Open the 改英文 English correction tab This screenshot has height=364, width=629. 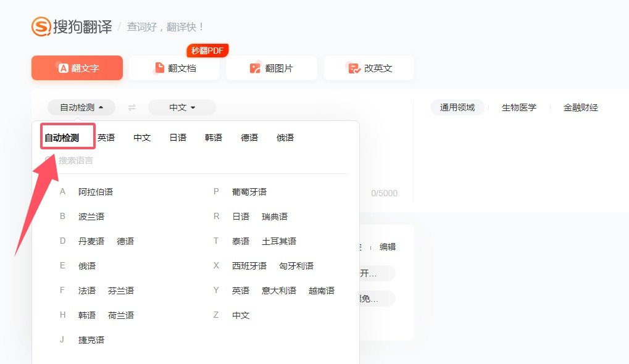click(x=369, y=68)
